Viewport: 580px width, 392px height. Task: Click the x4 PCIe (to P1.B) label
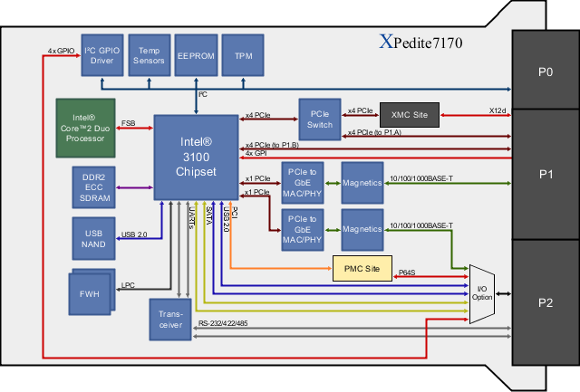click(x=272, y=145)
